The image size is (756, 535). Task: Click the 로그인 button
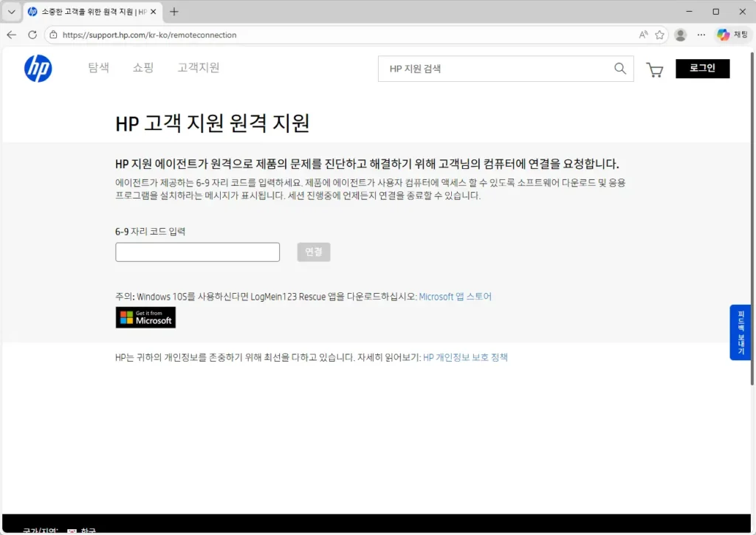pos(702,68)
